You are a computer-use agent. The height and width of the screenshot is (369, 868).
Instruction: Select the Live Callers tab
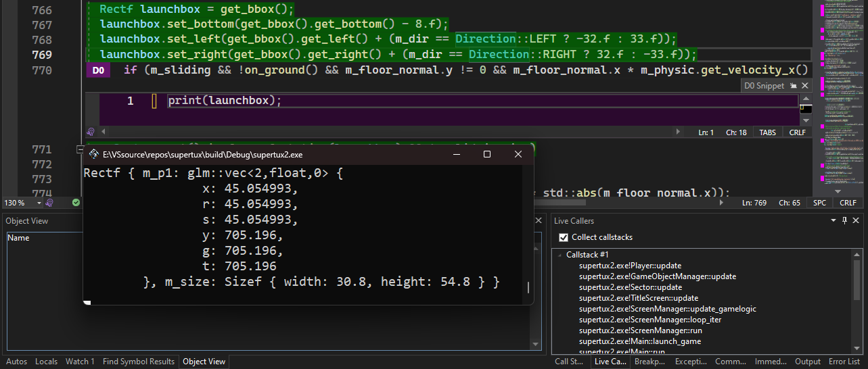(x=610, y=362)
